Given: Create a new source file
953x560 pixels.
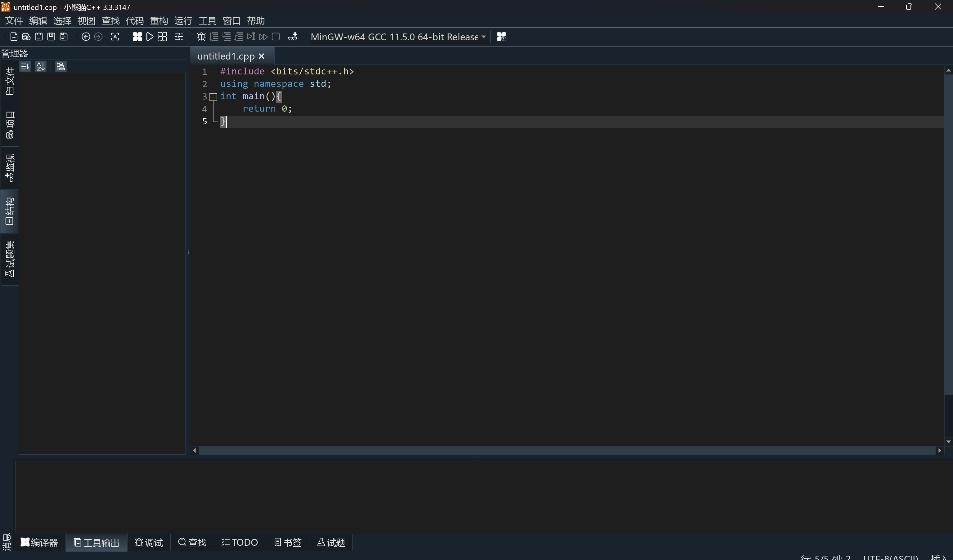Looking at the screenshot, I should coord(14,36).
